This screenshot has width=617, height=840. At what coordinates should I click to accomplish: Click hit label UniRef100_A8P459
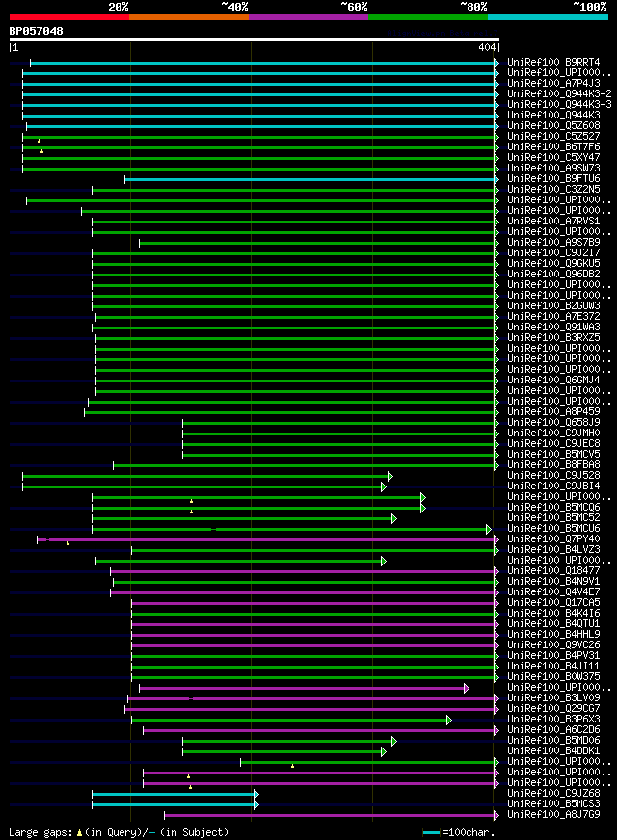click(553, 412)
